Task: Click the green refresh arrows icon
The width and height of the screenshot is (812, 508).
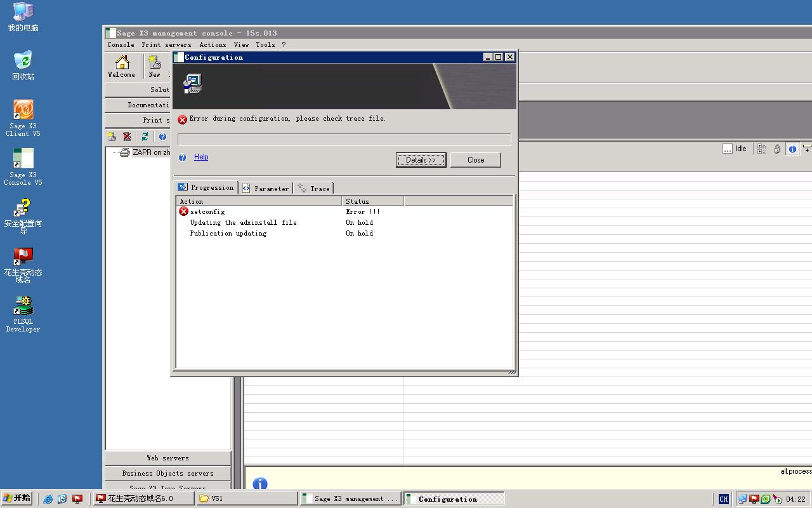Action: 145,137
